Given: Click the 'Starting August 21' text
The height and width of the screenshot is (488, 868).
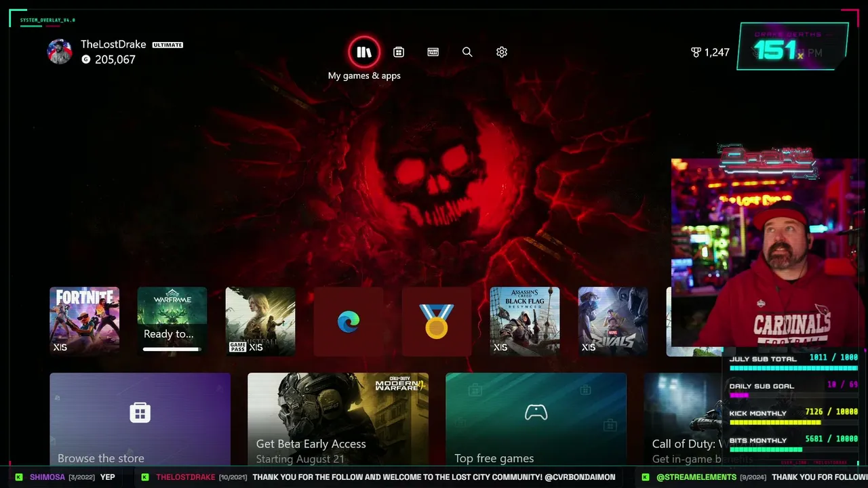Looking at the screenshot, I should click(300, 459).
